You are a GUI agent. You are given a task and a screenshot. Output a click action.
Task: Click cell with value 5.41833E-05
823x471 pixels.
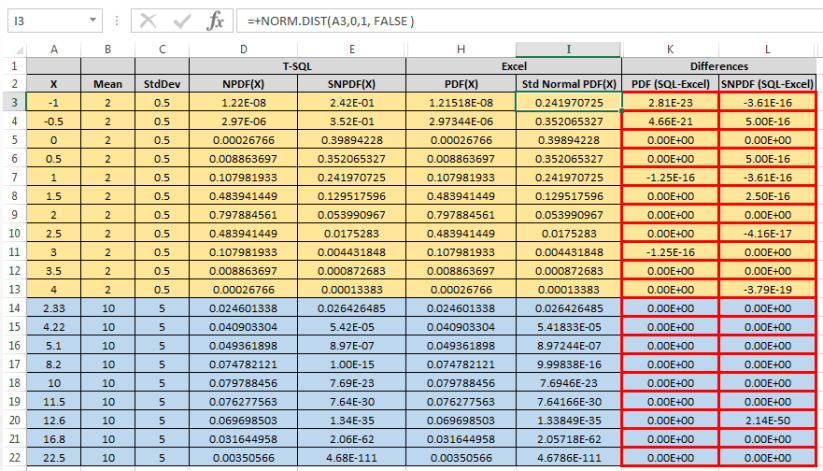point(568,327)
